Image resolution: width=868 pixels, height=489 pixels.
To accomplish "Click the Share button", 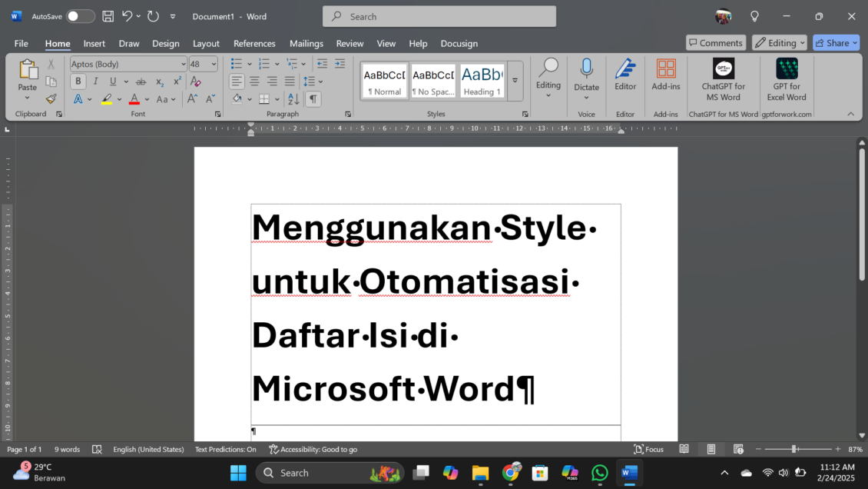I will click(x=836, y=43).
